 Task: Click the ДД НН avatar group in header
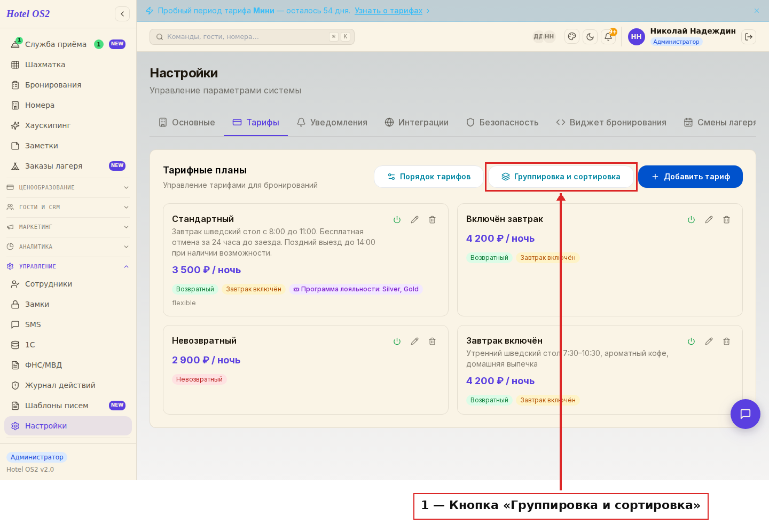pos(544,37)
